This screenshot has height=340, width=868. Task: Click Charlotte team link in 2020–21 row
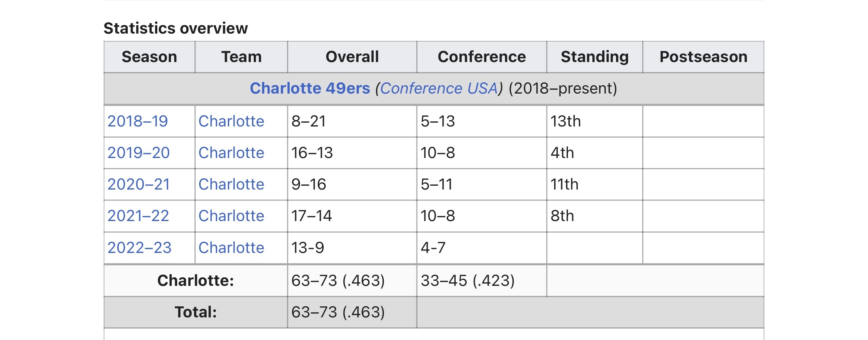tap(231, 184)
